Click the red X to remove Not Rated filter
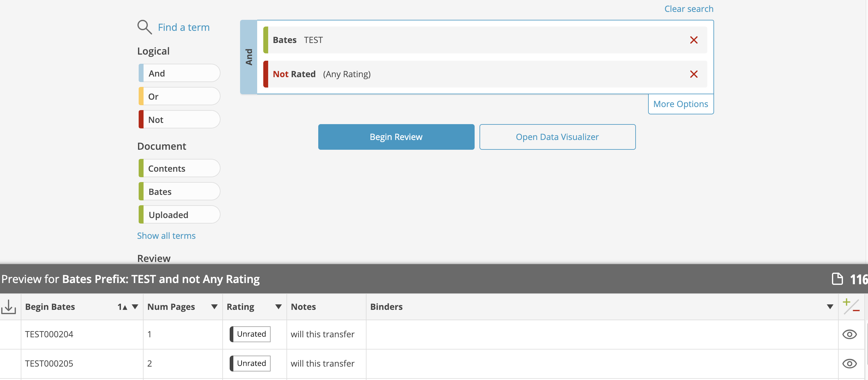This screenshot has width=868, height=380. pos(694,73)
